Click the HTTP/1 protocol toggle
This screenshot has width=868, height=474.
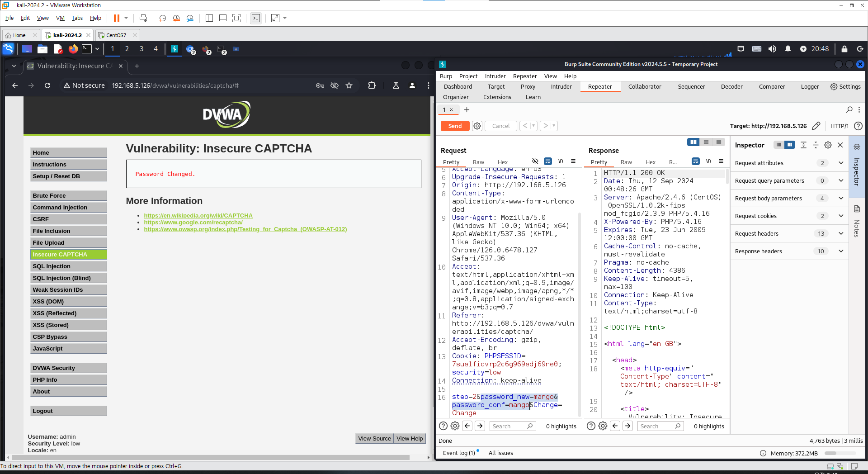pos(839,126)
